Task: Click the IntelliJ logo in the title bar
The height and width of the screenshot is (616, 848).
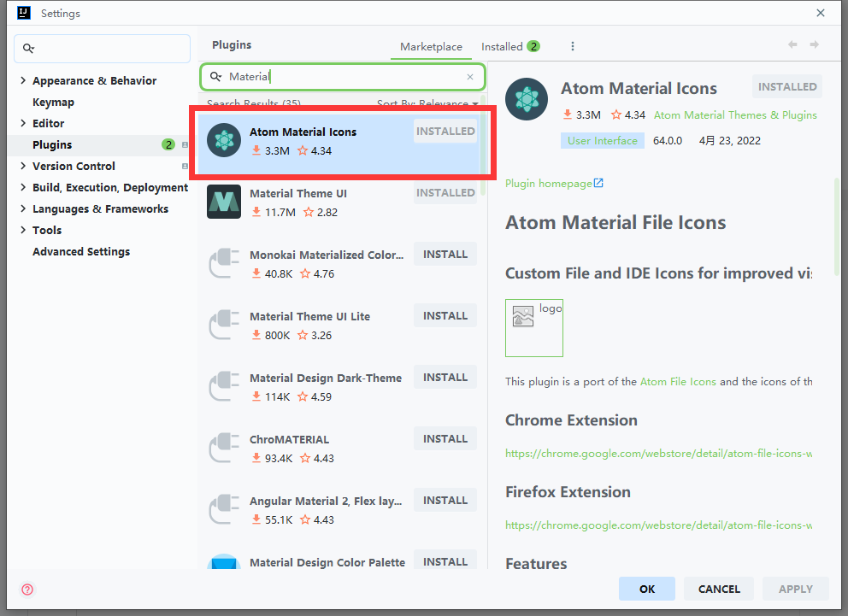Action: [x=24, y=13]
